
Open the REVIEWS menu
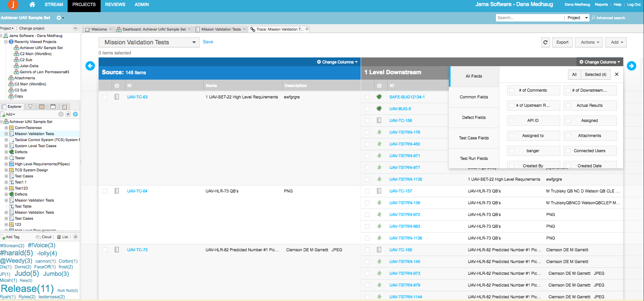[115, 5]
